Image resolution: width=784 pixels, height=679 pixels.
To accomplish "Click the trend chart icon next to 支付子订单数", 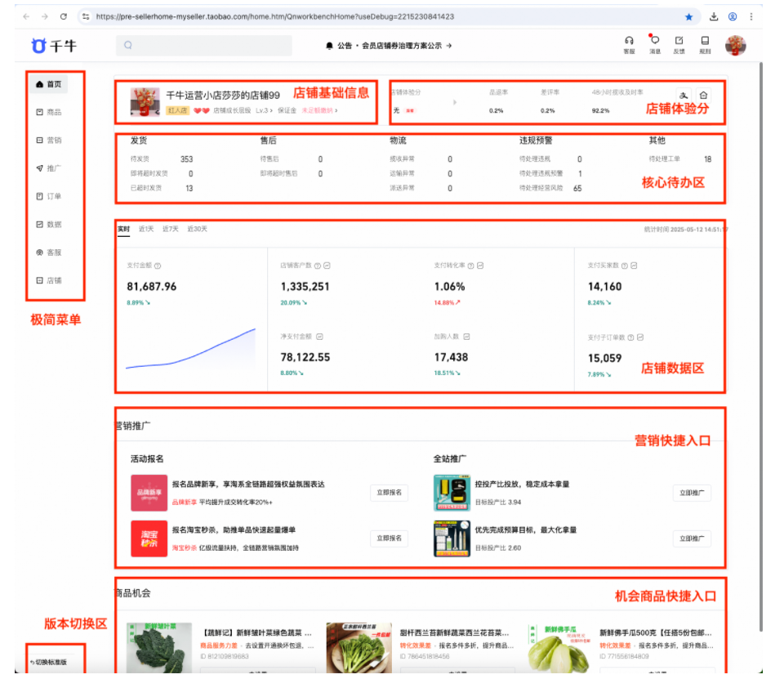I will coord(640,337).
